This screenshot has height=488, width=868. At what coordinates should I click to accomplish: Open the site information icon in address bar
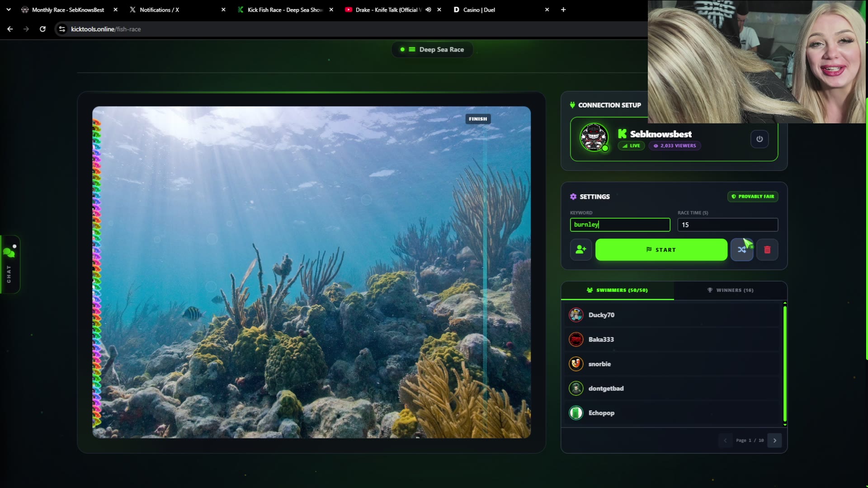[x=62, y=29]
